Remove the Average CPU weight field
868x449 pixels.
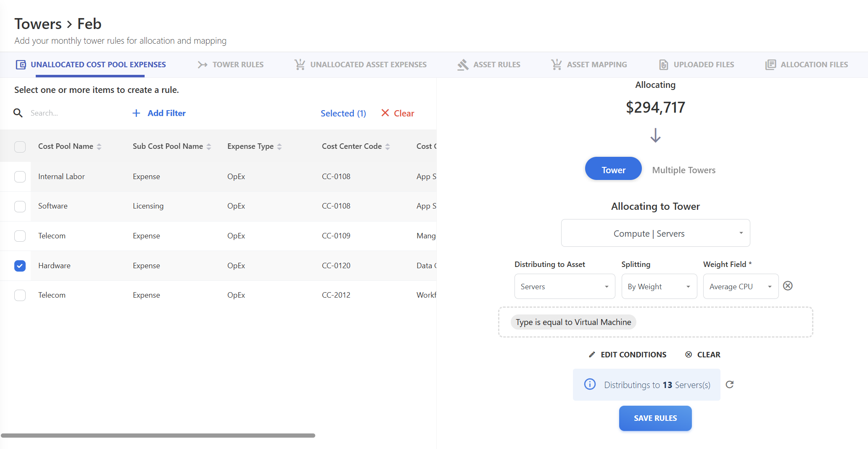[788, 286]
